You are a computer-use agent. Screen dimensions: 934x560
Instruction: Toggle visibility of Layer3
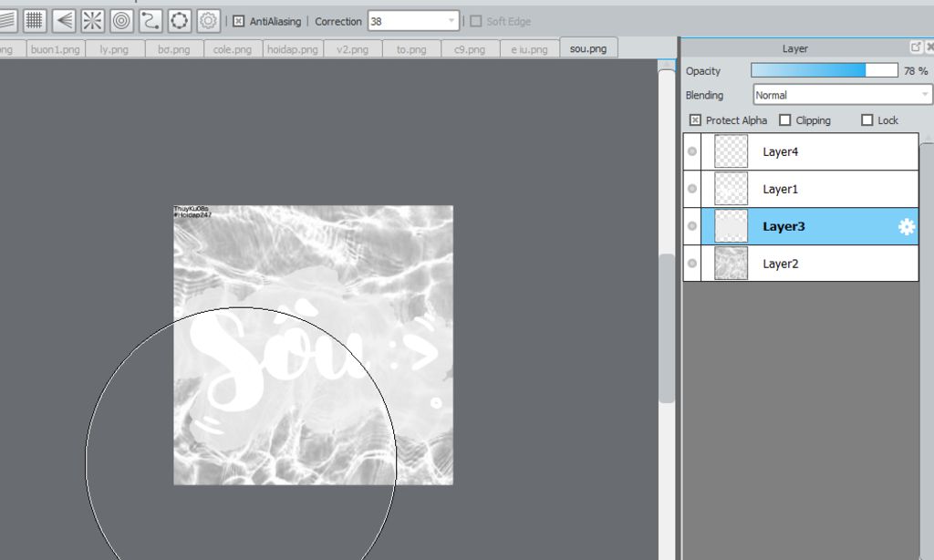tap(692, 226)
